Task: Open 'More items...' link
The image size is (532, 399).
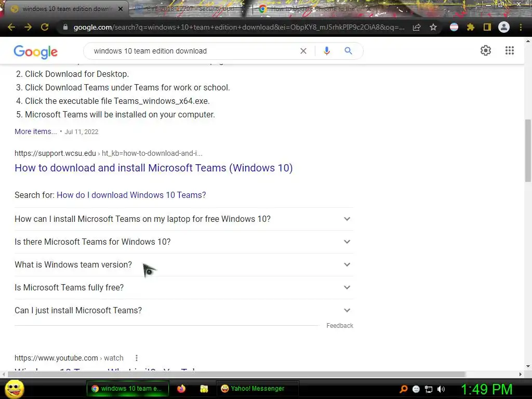Action: click(36, 131)
